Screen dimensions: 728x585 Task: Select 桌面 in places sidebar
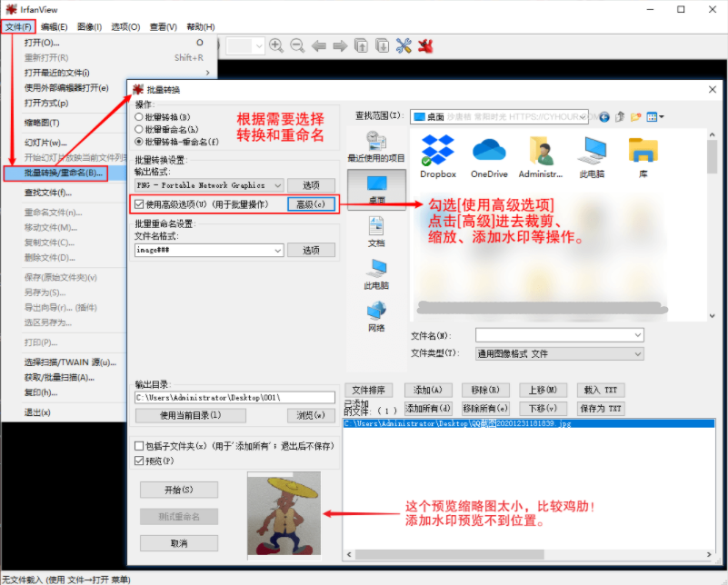376,189
